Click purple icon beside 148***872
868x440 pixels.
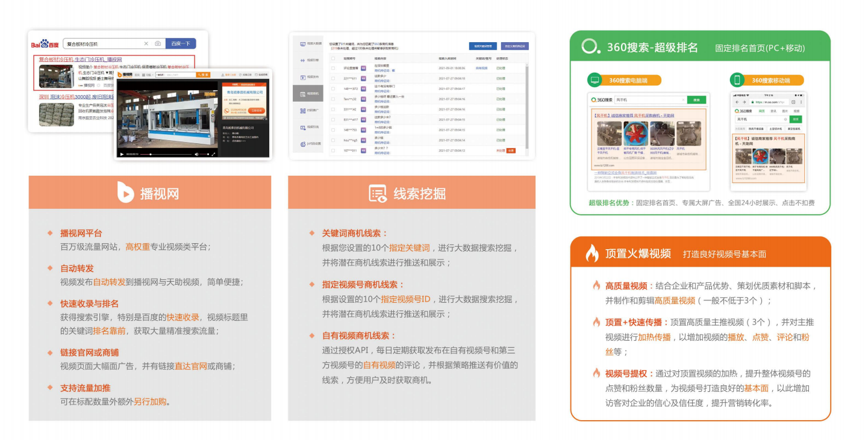[x=363, y=88]
